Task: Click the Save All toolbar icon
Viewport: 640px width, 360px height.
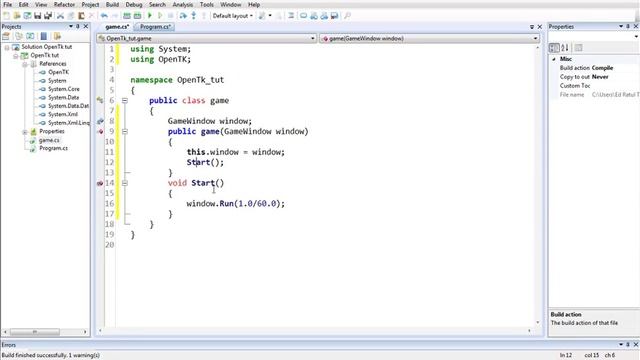Action: tap(48, 16)
